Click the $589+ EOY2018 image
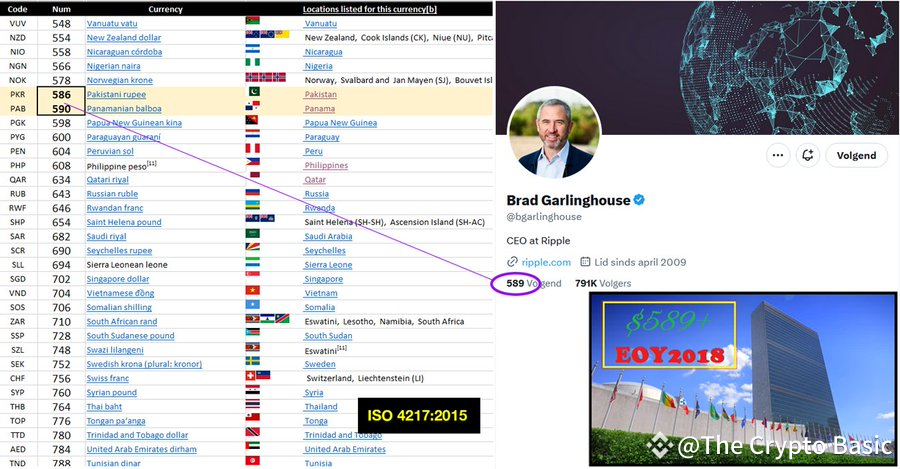 [743, 379]
